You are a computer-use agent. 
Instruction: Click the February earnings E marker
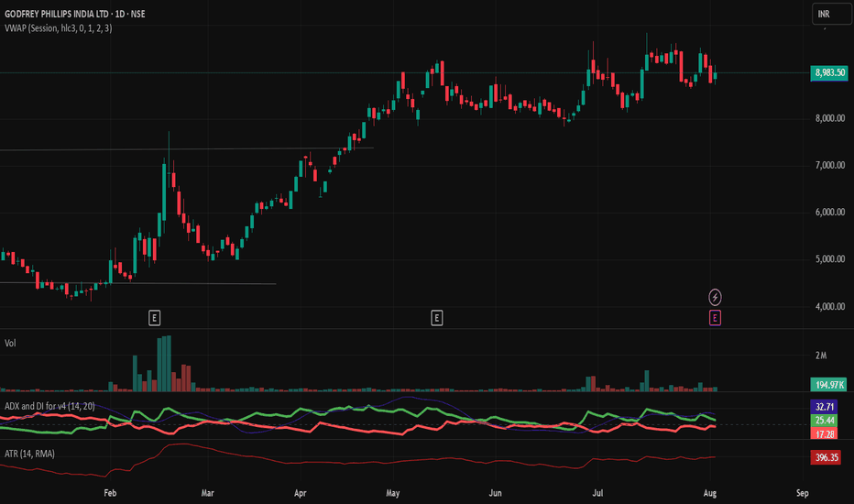pos(154,318)
